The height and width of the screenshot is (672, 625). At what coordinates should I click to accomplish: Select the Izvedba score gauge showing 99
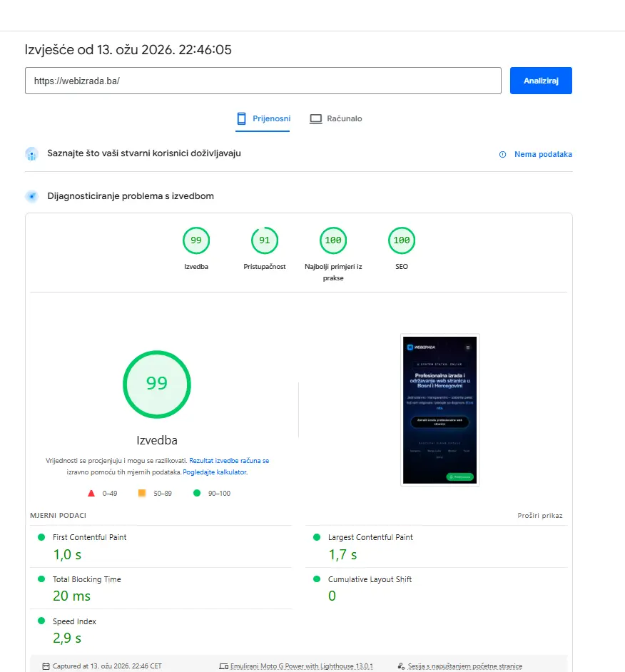coord(195,240)
